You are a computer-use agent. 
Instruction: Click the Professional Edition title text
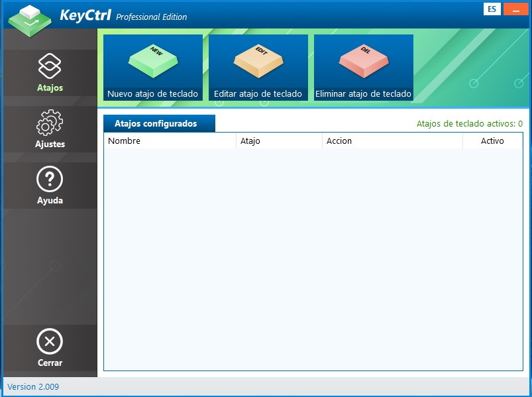pos(151,17)
